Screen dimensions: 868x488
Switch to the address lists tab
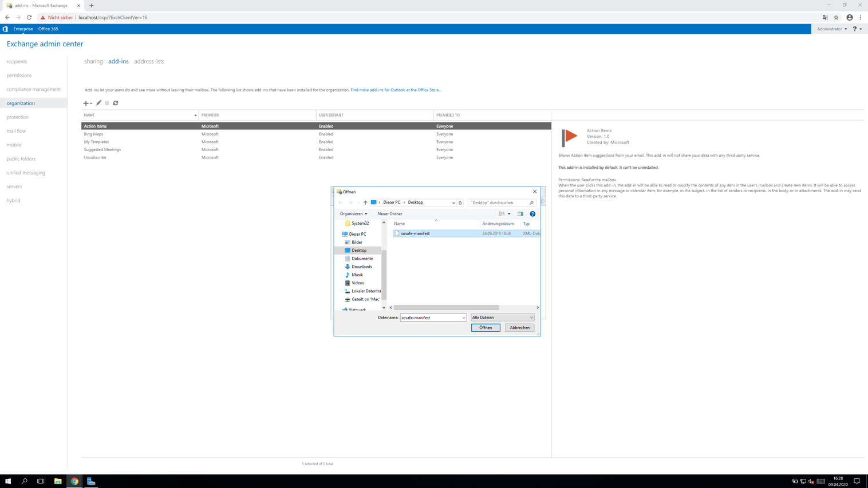149,61
